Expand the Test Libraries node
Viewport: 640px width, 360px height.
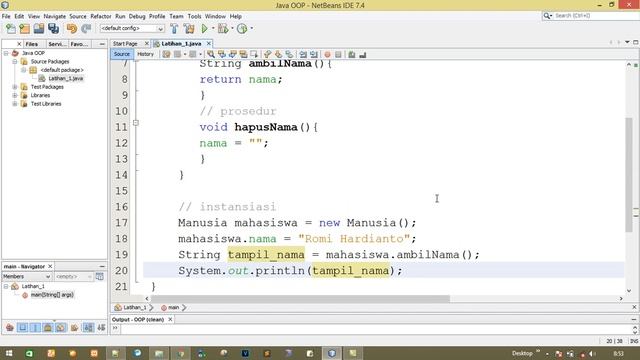[15, 104]
